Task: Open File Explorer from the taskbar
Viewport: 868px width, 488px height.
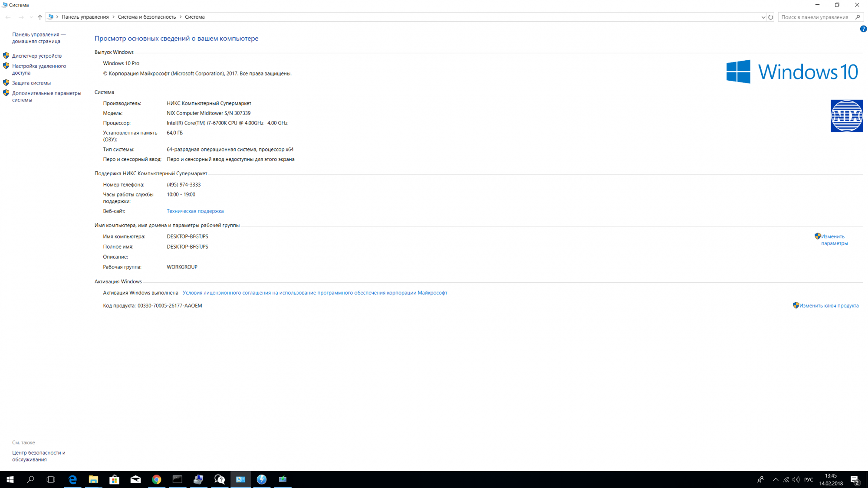Action: (x=93, y=479)
